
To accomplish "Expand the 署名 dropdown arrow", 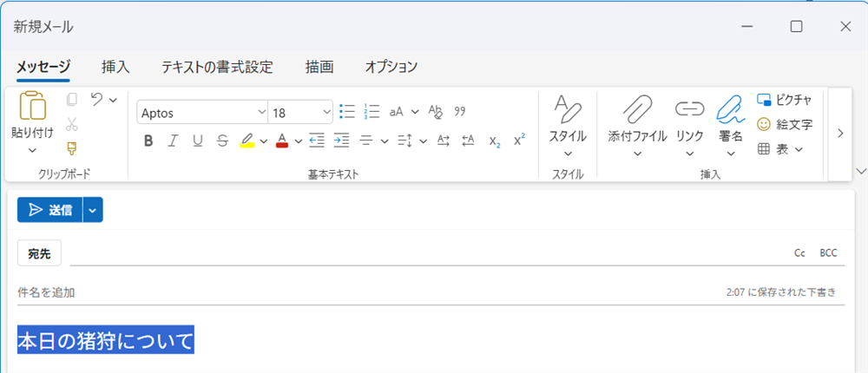I will [x=731, y=154].
